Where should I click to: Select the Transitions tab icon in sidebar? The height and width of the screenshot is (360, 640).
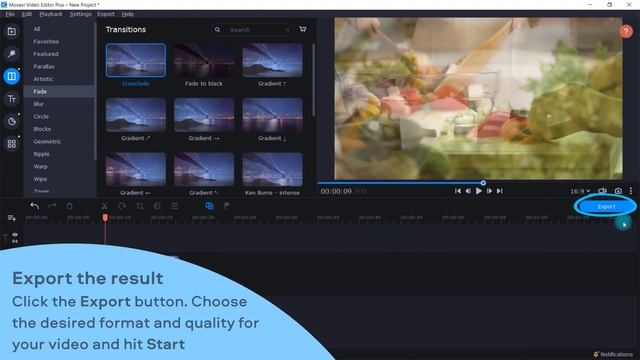(11, 76)
